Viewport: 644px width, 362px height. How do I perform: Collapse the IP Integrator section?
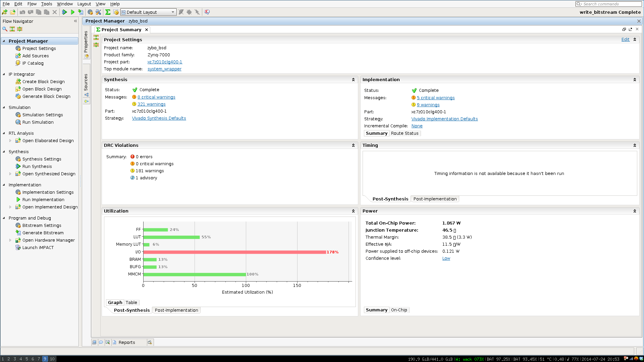pos(4,74)
